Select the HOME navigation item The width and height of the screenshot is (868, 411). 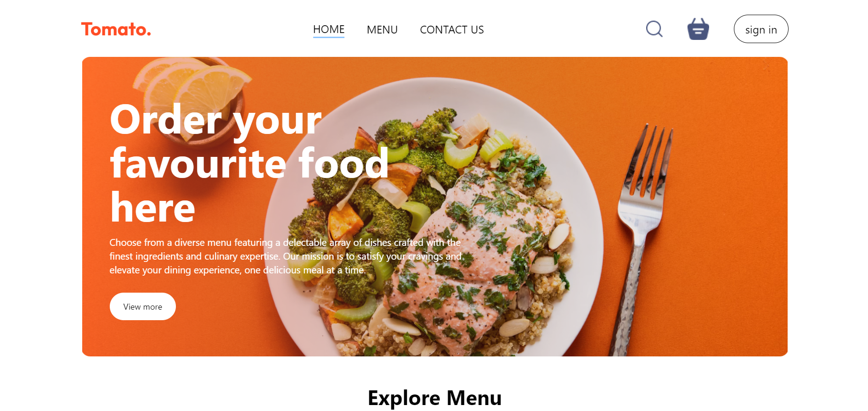tap(329, 29)
